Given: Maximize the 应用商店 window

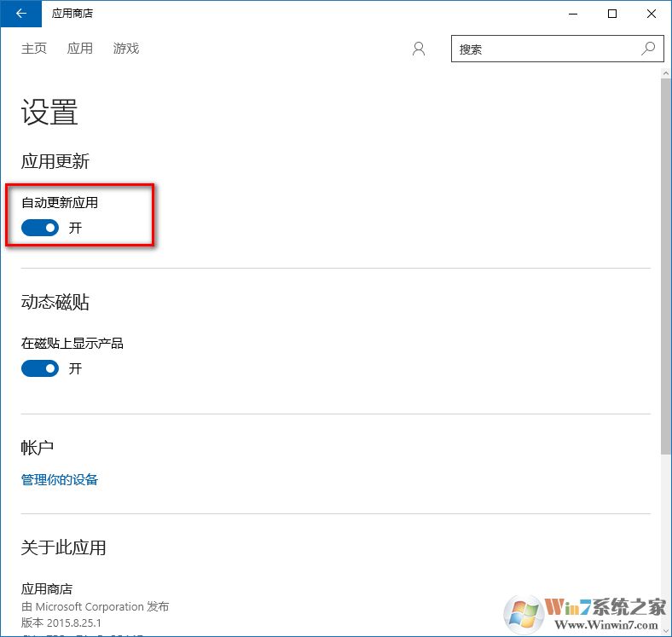Looking at the screenshot, I should click(612, 14).
